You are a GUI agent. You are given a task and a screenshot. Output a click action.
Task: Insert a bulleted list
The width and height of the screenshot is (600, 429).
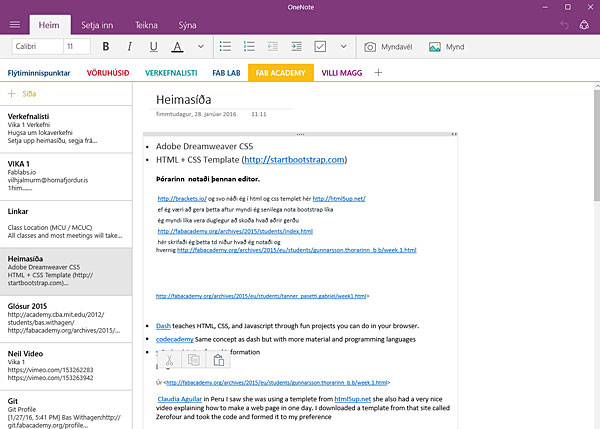(225, 47)
